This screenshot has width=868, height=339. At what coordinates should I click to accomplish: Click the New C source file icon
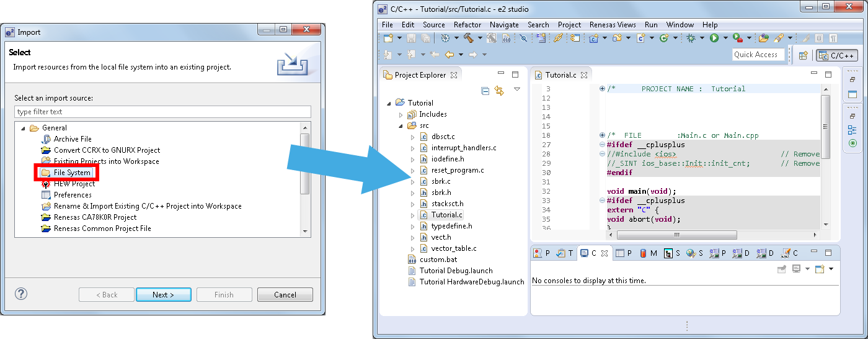(x=640, y=38)
